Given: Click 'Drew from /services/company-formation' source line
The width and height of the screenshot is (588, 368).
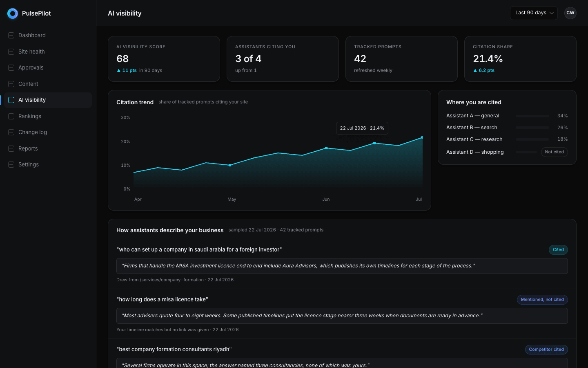Looking at the screenshot, I should (x=175, y=280).
